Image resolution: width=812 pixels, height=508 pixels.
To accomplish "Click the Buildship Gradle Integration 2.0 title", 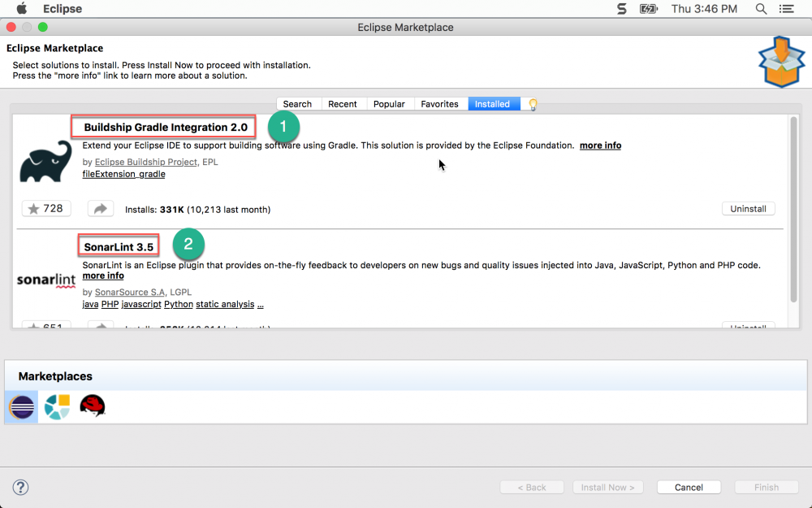I will click(x=166, y=127).
